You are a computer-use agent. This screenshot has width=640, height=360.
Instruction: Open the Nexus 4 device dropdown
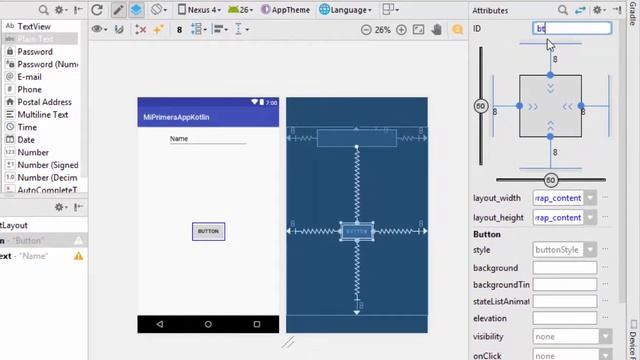pyautogui.click(x=200, y=10)
